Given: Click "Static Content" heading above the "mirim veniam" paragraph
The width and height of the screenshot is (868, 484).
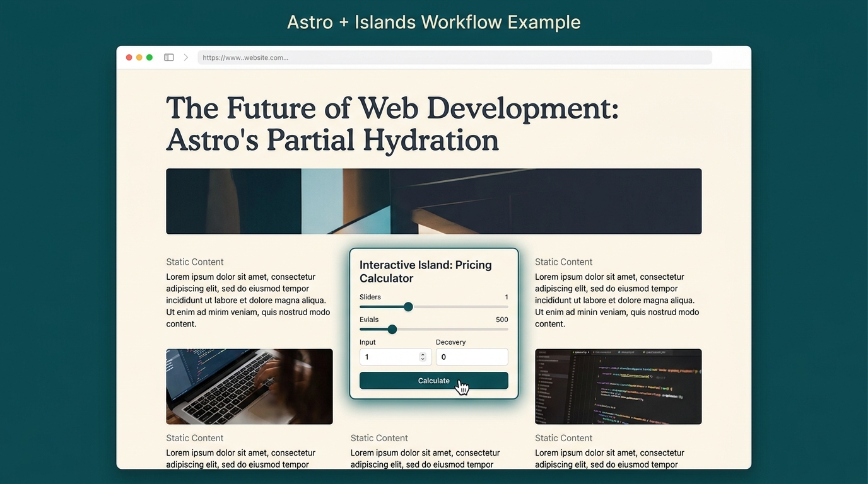Looking at the screenshot, I should point(195,262).
